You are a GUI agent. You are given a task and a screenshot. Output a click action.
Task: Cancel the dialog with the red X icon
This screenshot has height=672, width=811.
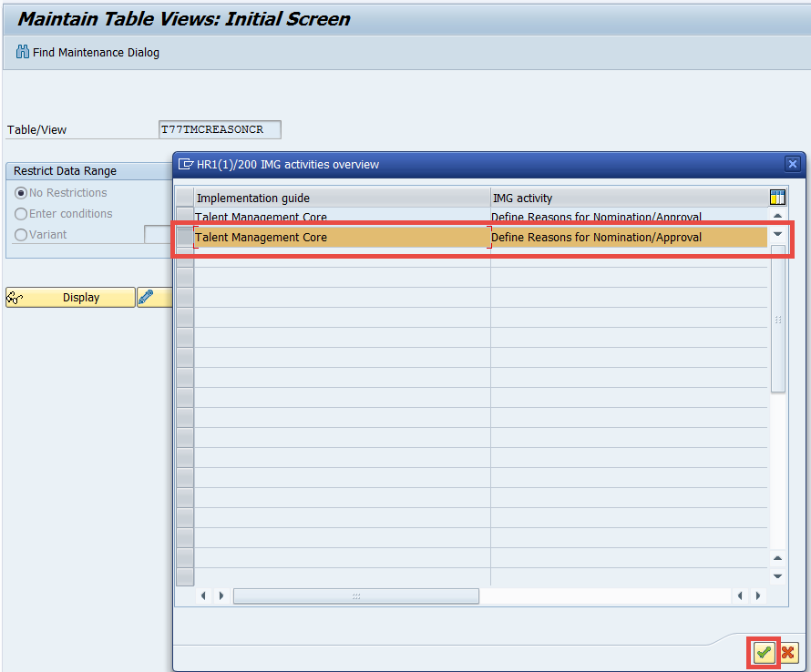pos(787,653)
